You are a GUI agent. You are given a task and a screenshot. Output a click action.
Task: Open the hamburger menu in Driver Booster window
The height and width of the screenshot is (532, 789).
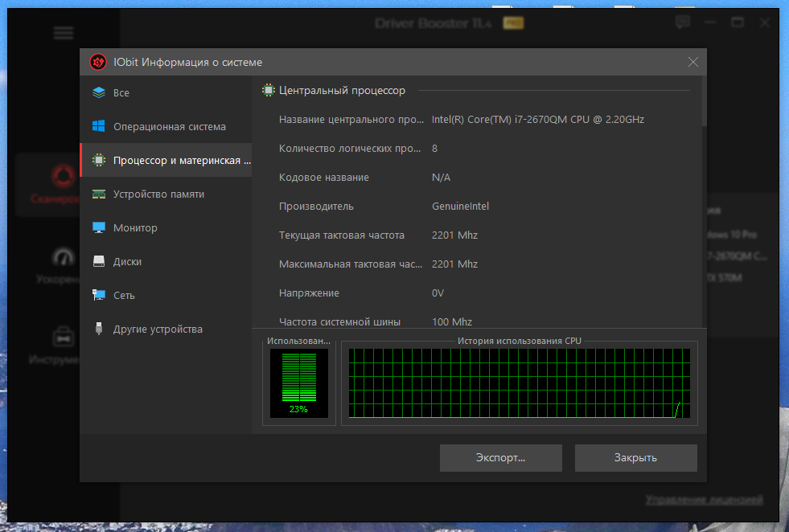pyautogui.click(x=64, y=33)
